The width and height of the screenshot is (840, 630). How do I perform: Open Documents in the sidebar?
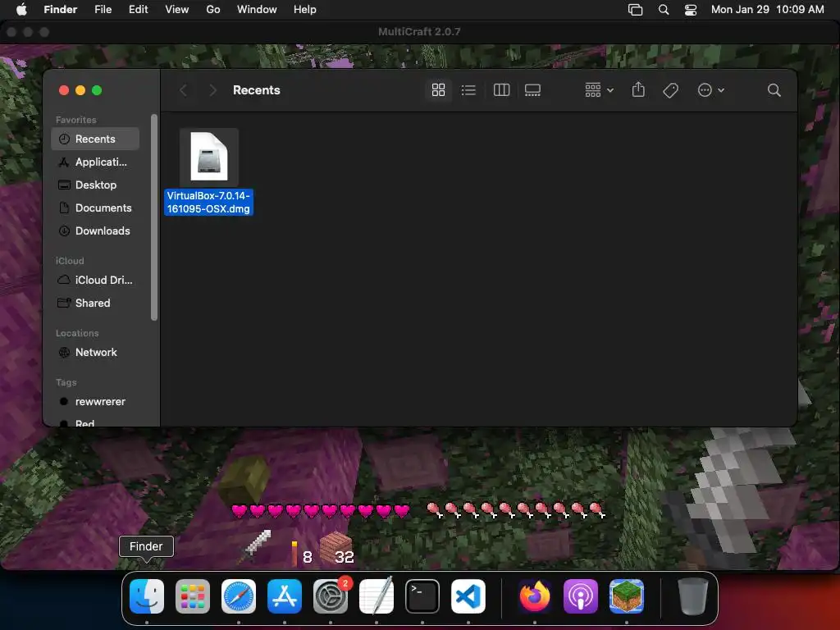pyautogui.click(x=95, y=208)
